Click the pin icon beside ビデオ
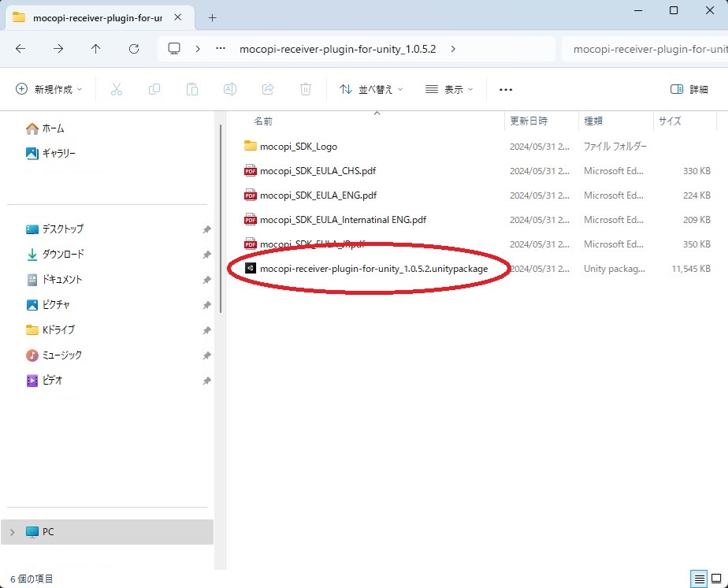The image size is (728, 588). coord(207,381)
